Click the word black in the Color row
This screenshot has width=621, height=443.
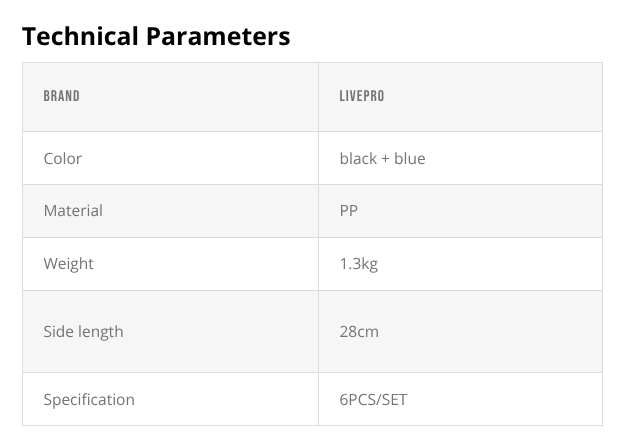(x=358, y=158)
